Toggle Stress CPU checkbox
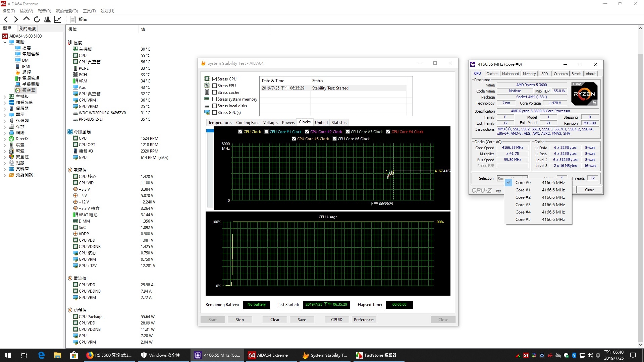Image resolution: width=644 pixels, height=362 pixels. tap(215, 79)
